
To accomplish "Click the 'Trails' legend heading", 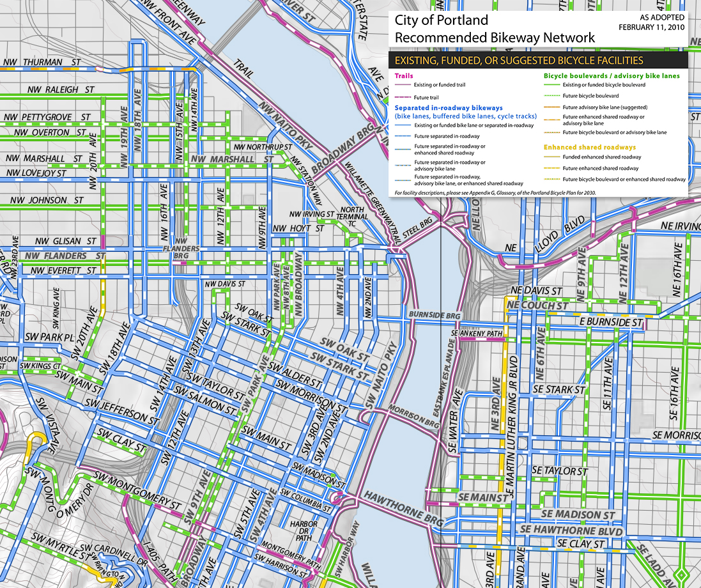I will pyautogui.click(x=404, y=75).
